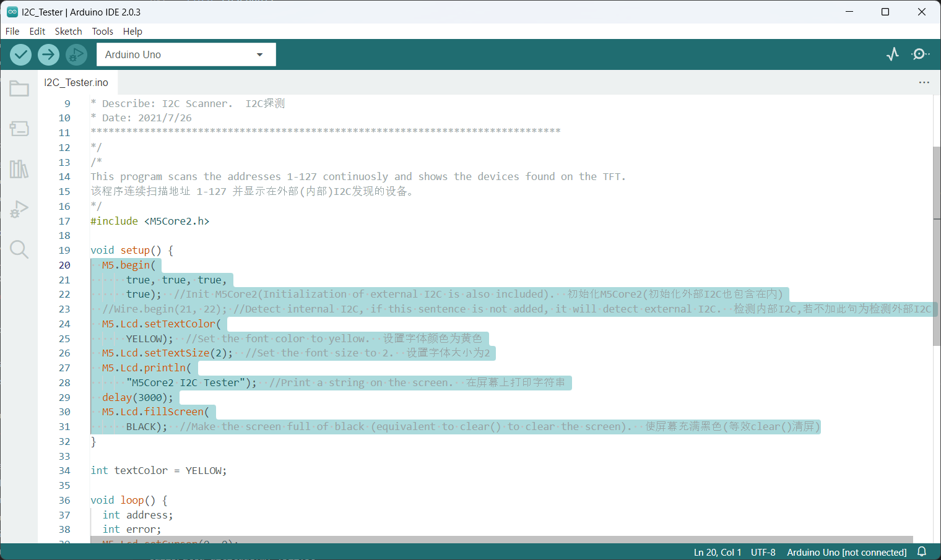Click the Ln 20, Col 1 cursor position indicator
Viewport: 941px width, 560px height.
pyautogui.click(x=718, y=552)
